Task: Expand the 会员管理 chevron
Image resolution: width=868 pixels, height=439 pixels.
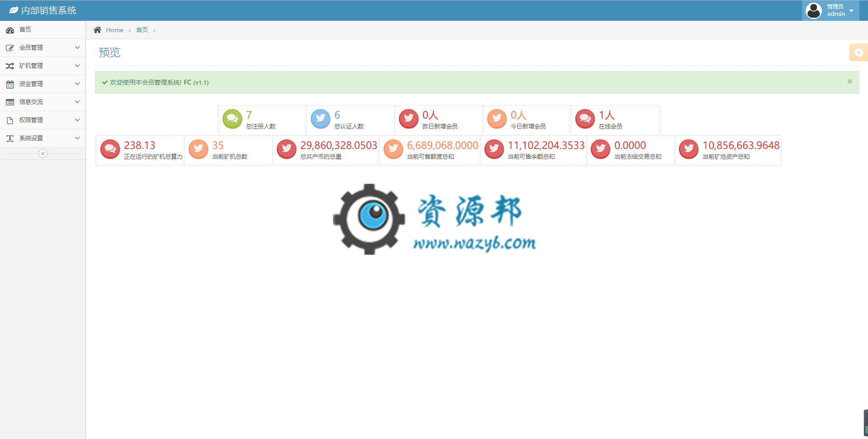Action: pyautogui.click(x=77, y=48)
